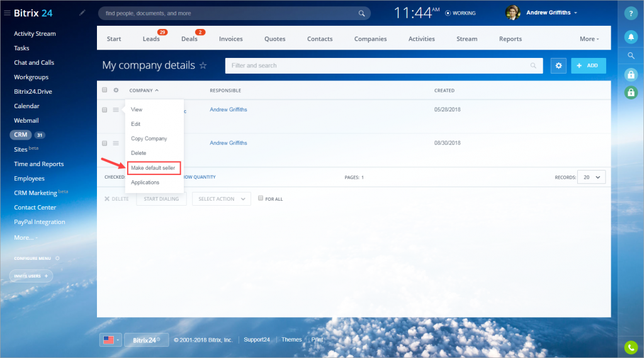This screenshot has height=358, width=644.
Task: Click the right sidebar search icon
Action: pyautogui.click(x=631, y=55)
